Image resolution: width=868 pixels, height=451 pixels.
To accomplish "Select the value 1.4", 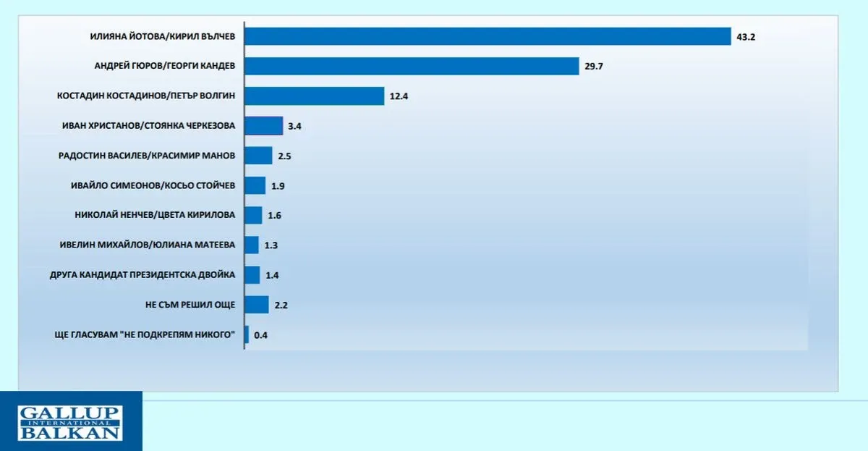I will click(271, 274).
